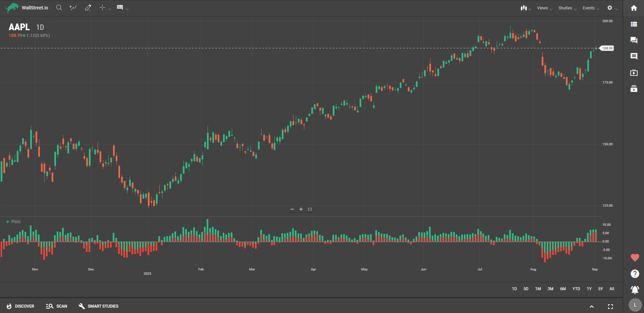
Task: Click the 2023 year axis label
Action: coord(147,274)
